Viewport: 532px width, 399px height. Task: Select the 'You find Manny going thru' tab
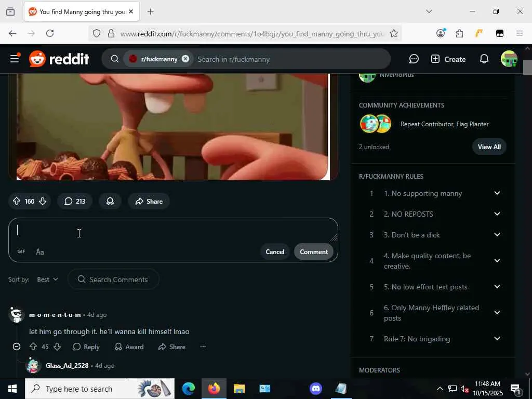coord(82,12)
